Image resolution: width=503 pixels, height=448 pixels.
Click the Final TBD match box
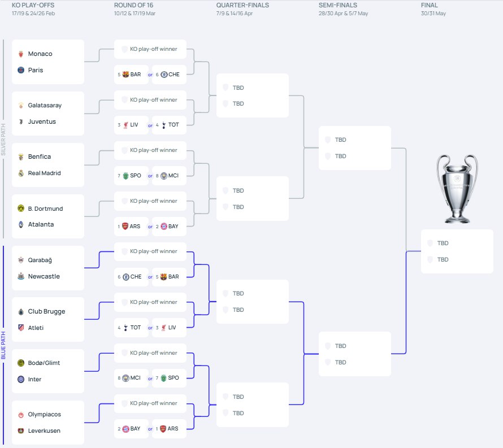[x=457, y=251]
